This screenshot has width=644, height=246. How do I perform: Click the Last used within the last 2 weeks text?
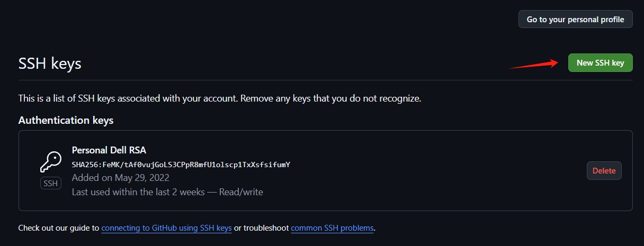pos(138,192)
